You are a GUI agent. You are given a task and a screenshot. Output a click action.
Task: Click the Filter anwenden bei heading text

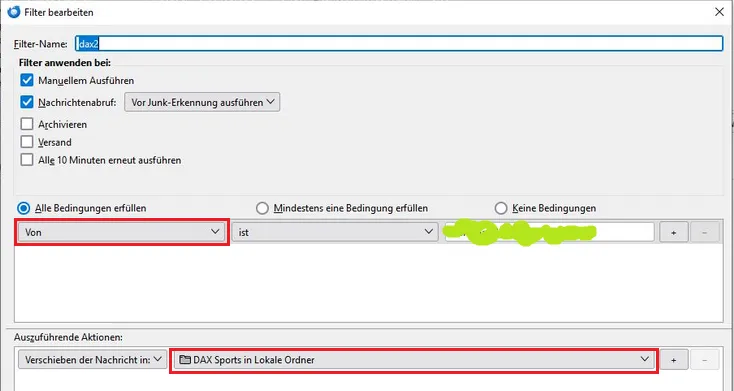65,62
